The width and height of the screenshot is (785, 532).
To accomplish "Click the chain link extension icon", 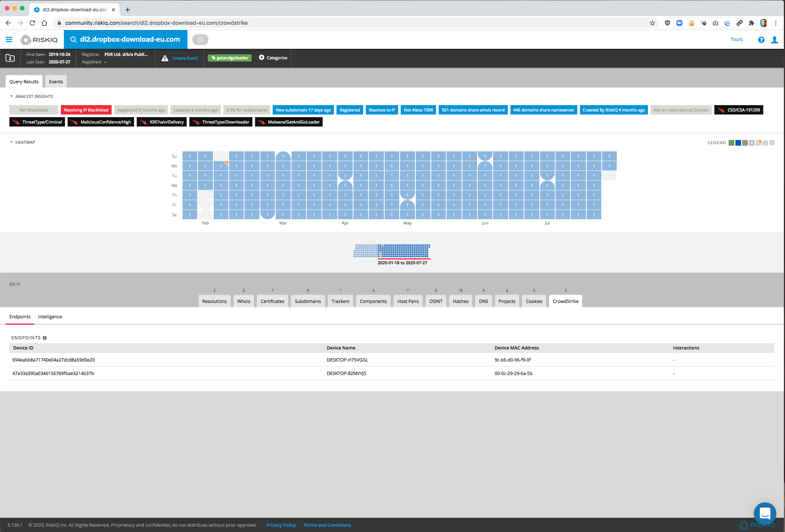I will [740, 23].
